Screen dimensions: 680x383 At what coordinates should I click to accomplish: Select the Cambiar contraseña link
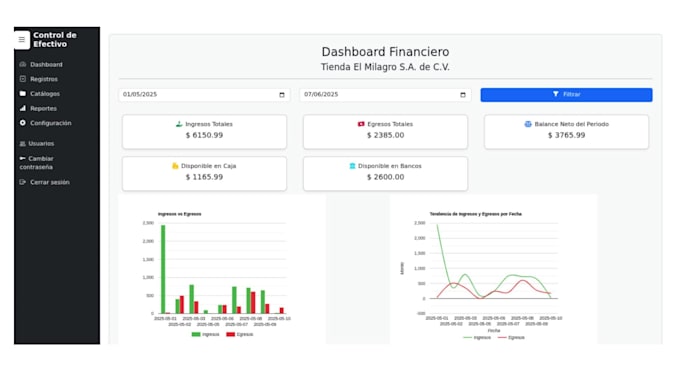point(36,163)
